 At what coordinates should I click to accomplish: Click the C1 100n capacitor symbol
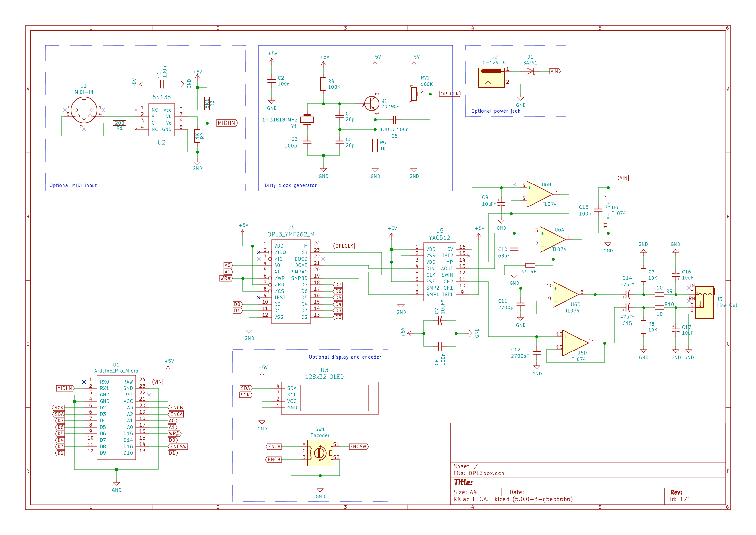[x=162, y=84]
